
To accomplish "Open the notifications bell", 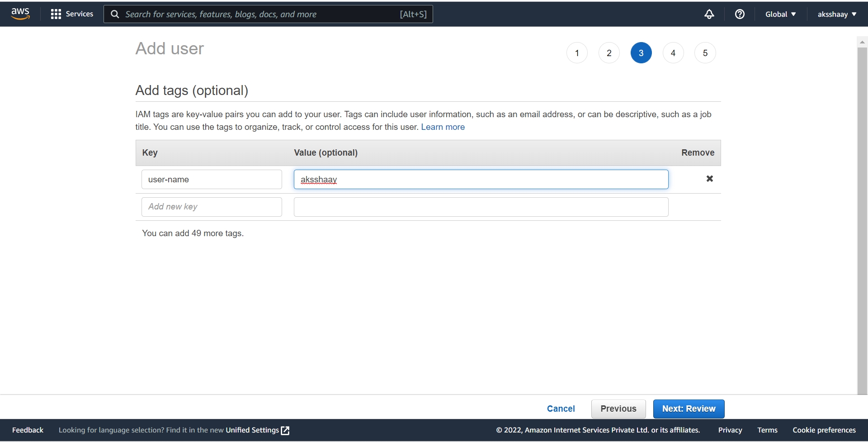I will point(709,14).
